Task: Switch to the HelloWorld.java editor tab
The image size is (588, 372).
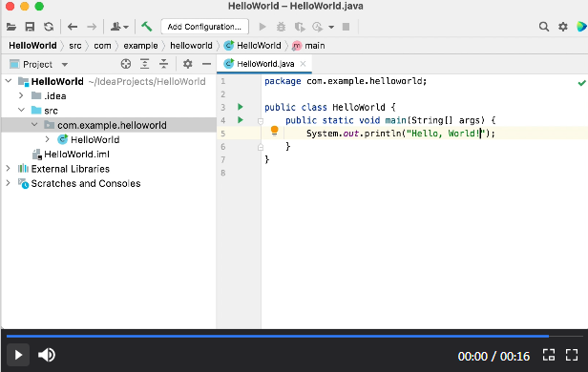Action: click(265, 64)
